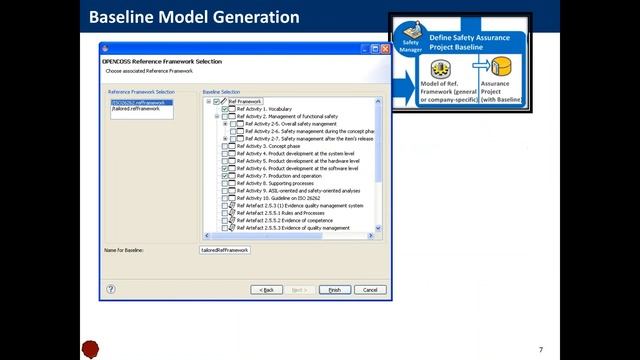This screenshot has height=360, width=640.
Task: Click the activity icon of Ref Activity 3. Concept phase
Action: coord(232,146)
